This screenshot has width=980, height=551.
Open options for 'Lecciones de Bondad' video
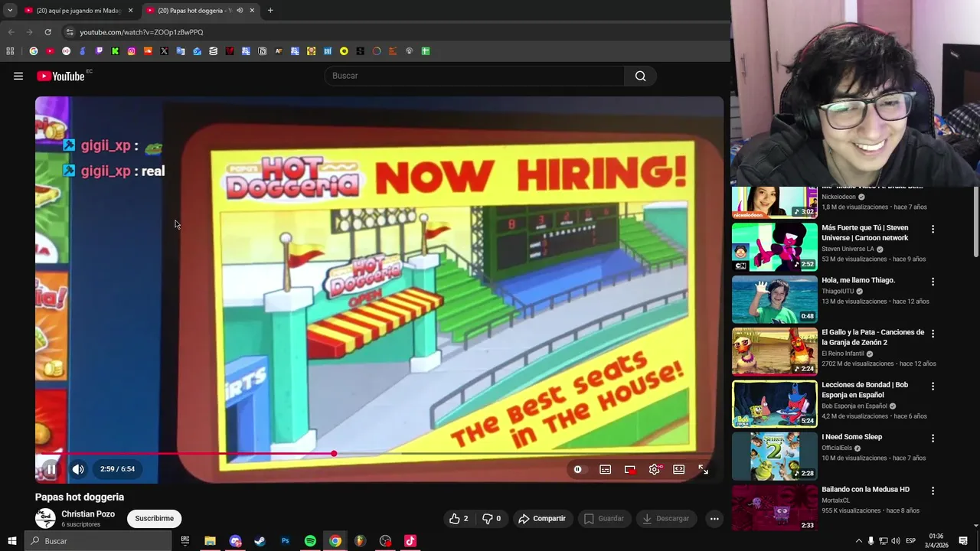click(933, 386)
